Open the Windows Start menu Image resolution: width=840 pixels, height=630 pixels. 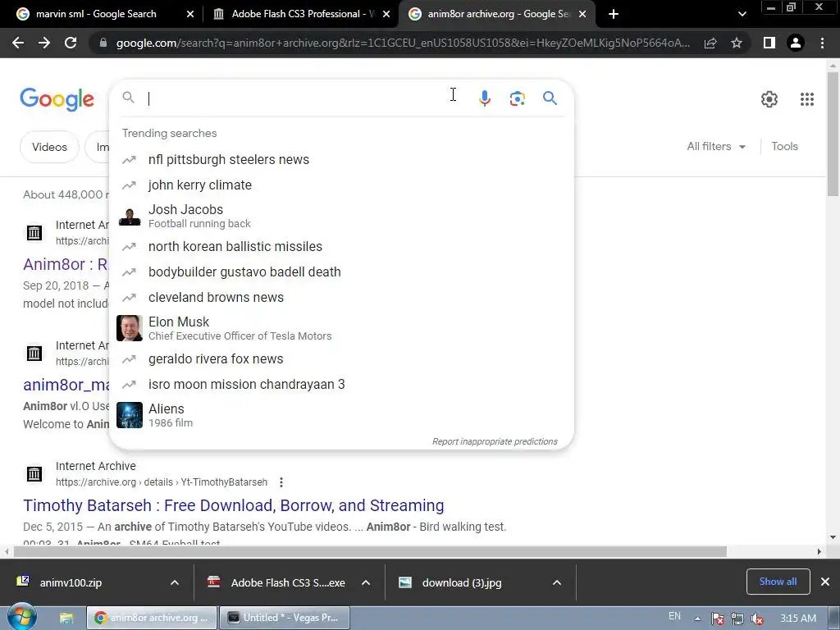pyautogui.click(x=21, y=617)
